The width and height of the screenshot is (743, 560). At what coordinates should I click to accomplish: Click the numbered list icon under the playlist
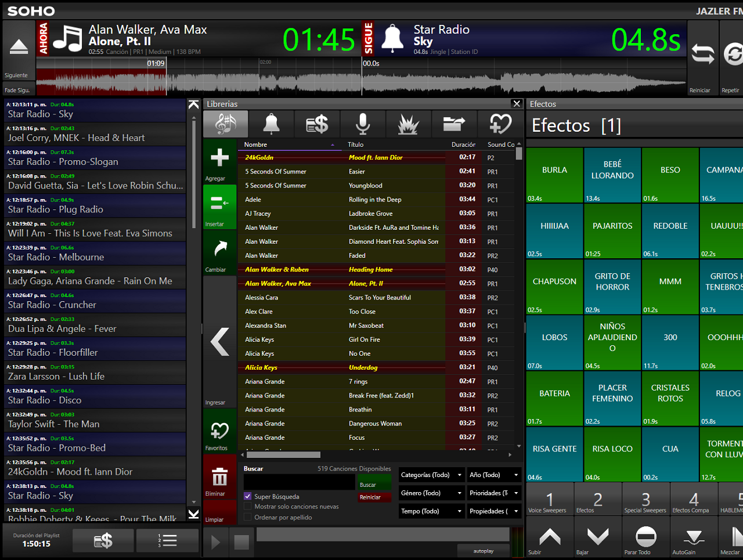[167, 541]
